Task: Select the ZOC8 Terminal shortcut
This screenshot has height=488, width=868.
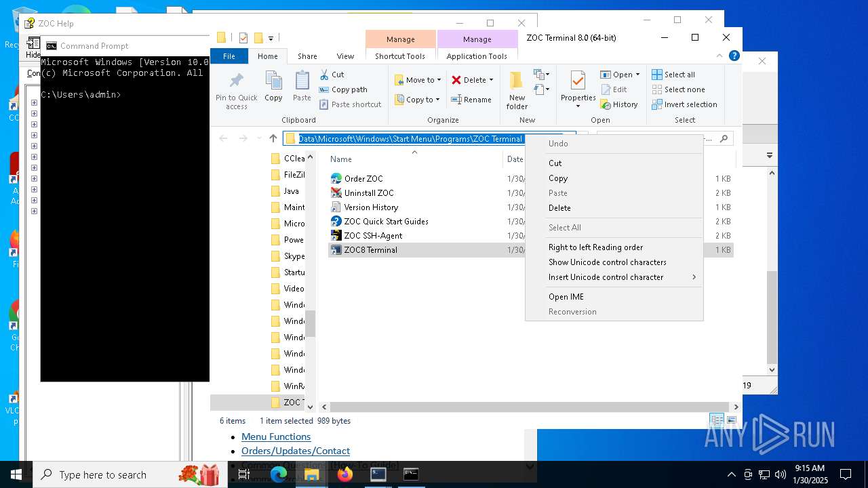Action: tap(370, 250)
